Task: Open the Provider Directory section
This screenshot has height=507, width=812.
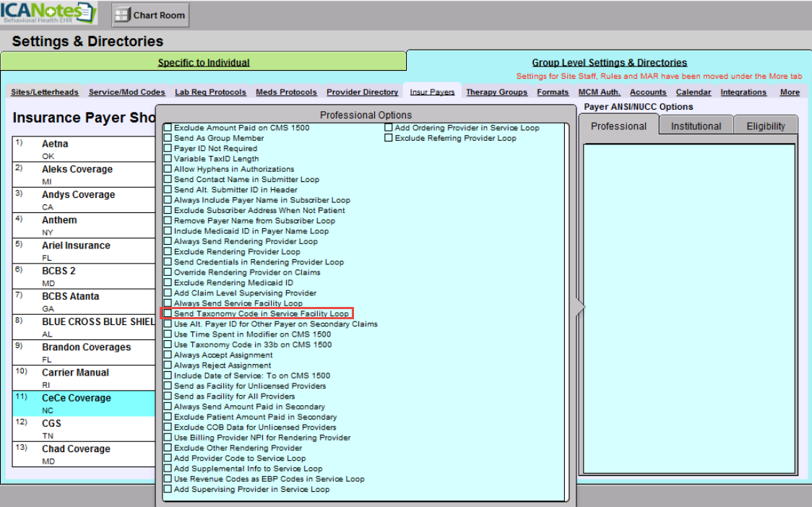Action: tap(362, 92)
